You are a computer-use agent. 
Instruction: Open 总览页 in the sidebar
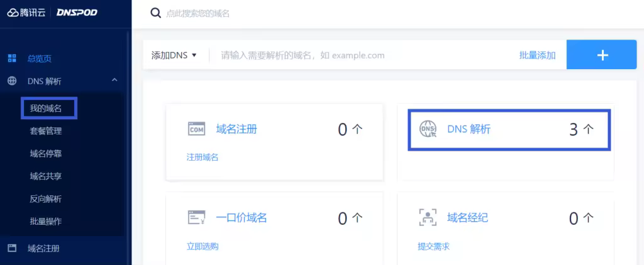coord(40,58)
